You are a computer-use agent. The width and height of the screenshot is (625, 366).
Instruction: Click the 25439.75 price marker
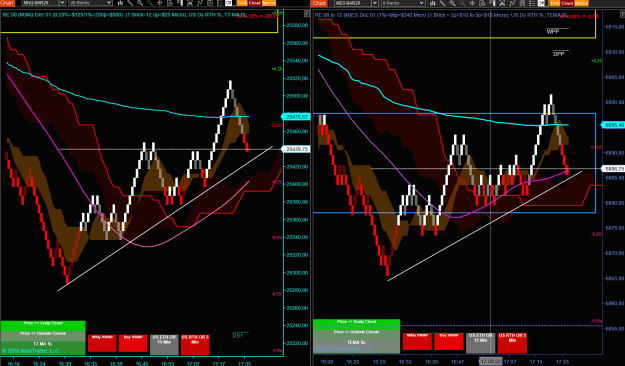pyautogui.click(x=295, y=149)
